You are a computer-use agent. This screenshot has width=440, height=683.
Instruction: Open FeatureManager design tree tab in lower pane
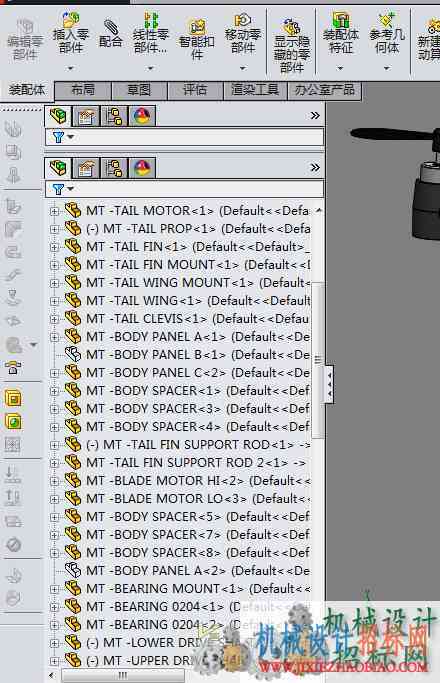[58, 168]
